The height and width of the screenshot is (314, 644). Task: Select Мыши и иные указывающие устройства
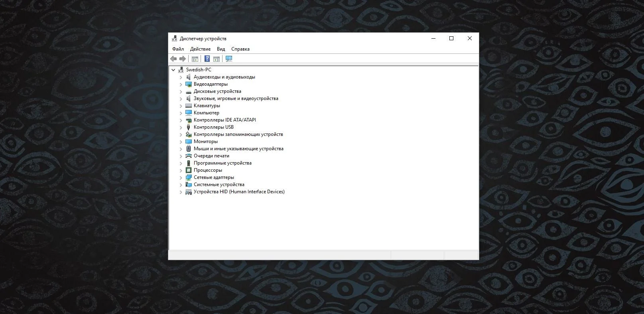(x=238, y=149)
